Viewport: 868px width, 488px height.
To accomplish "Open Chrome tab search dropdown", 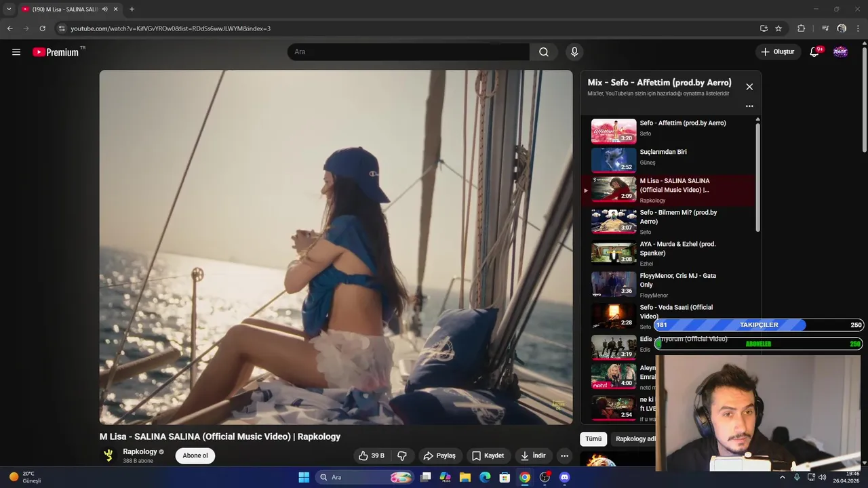I will pos(9,9).
